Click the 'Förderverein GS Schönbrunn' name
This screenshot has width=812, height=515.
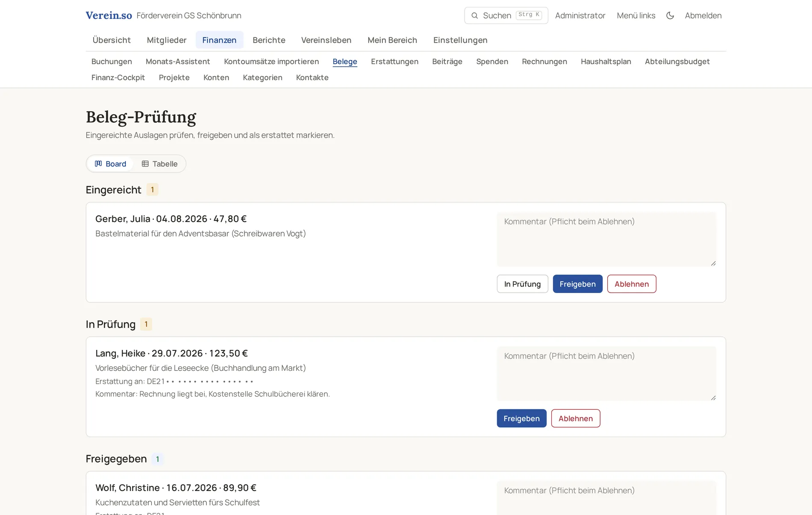pyautogui.click(x=189, y=15)
